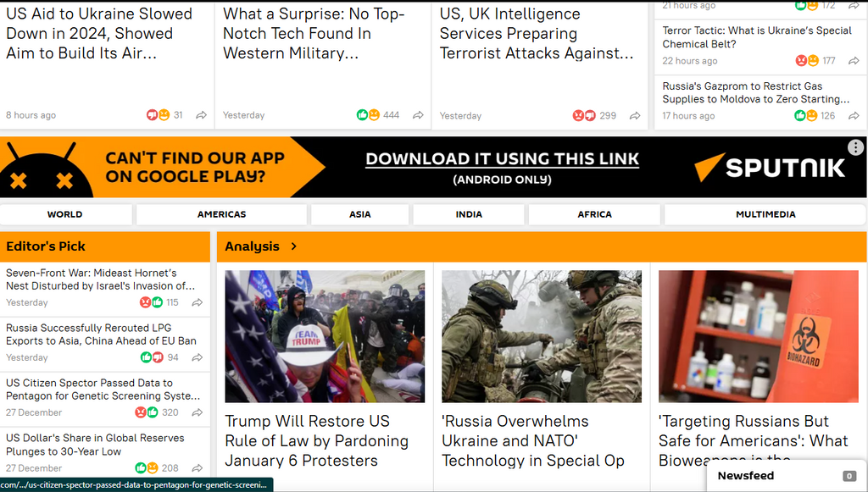Share the Seven-Front War article

pyautogui.click(x=197, y=302)
